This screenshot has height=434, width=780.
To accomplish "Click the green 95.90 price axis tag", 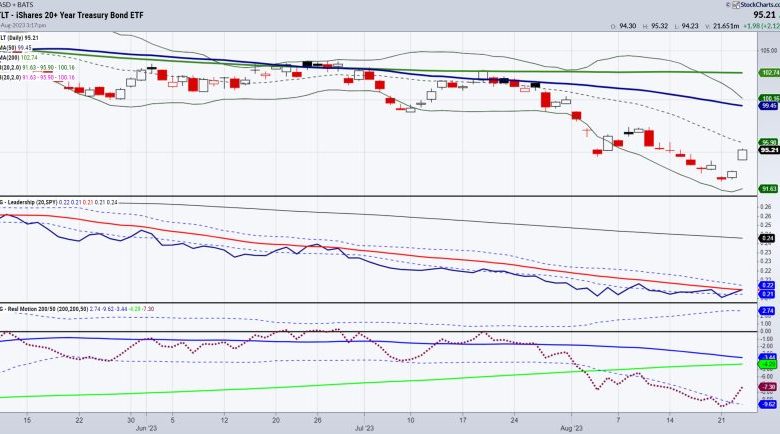I will tap(770, 142).
